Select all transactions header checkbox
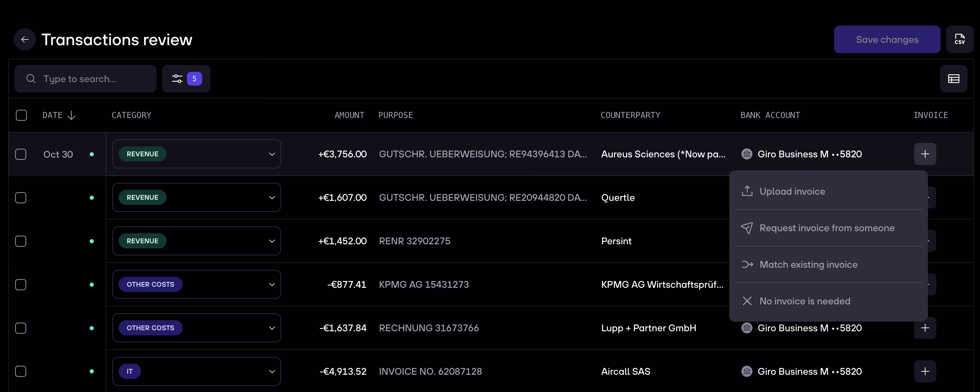Screen dimensions: 980x392 coord(21,115)
